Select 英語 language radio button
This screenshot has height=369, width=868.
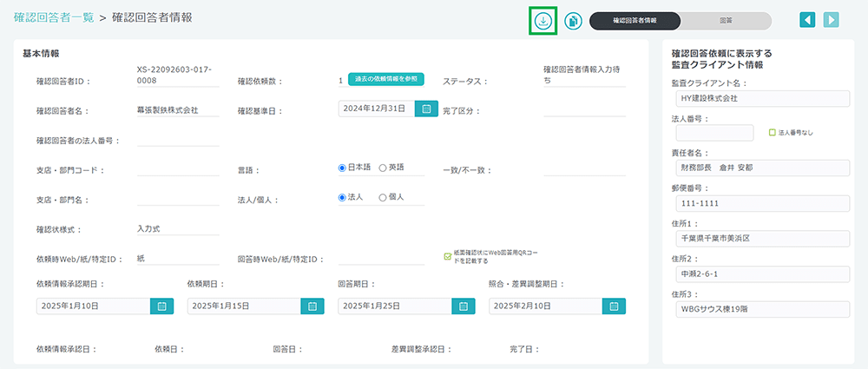coord(383,168)
